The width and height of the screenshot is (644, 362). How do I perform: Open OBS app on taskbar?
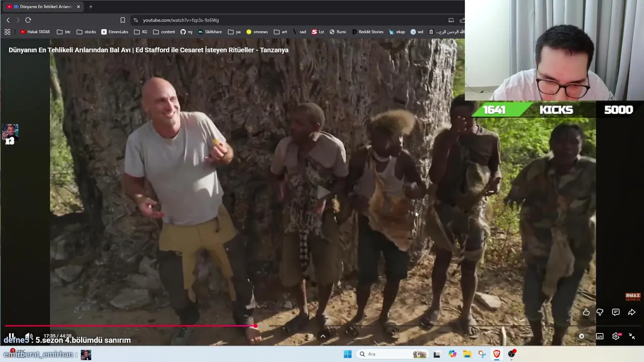(512, 354)
